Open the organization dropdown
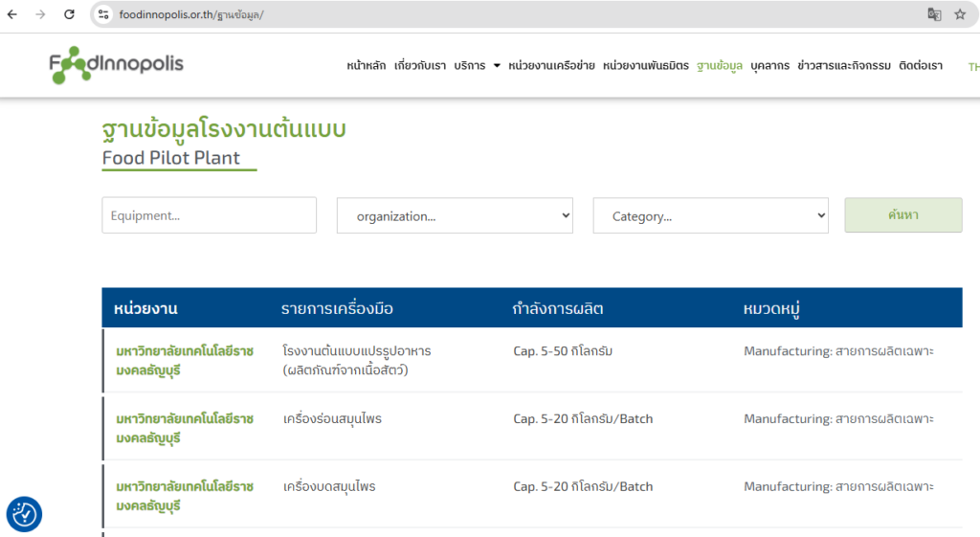Viewport: 980px width, 537px height. click(x=455, y=215)
